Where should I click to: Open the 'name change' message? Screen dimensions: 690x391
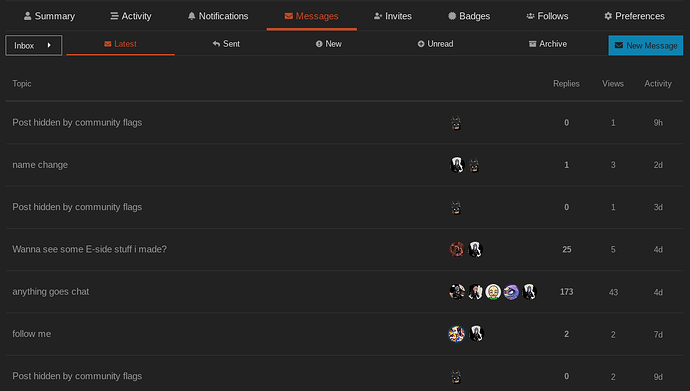(40, 165)
